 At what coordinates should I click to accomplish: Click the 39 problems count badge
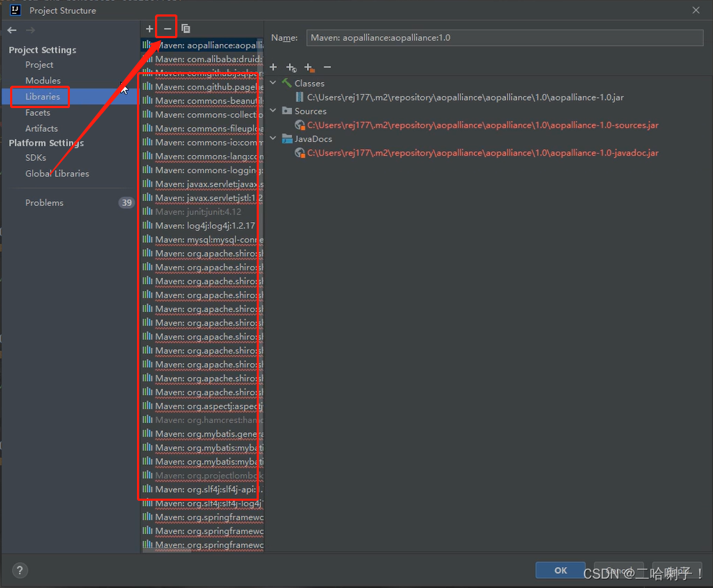[x=126, y=202]
